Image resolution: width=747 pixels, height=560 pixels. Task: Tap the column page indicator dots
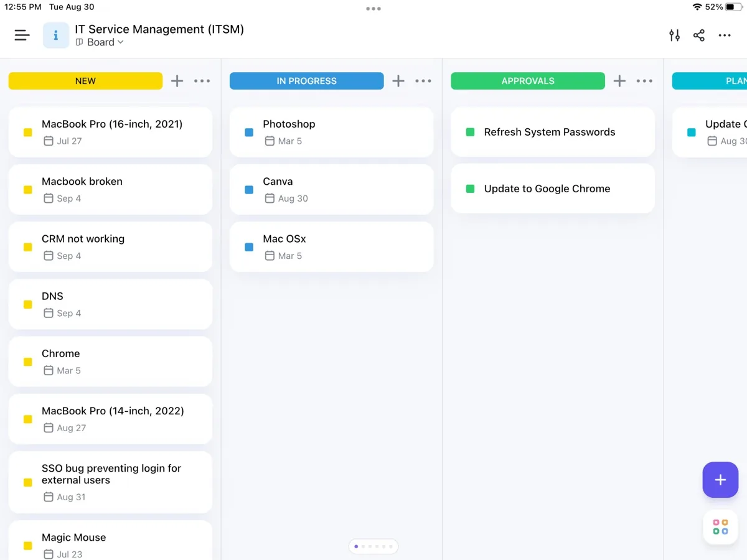click(x=374, y=546)
